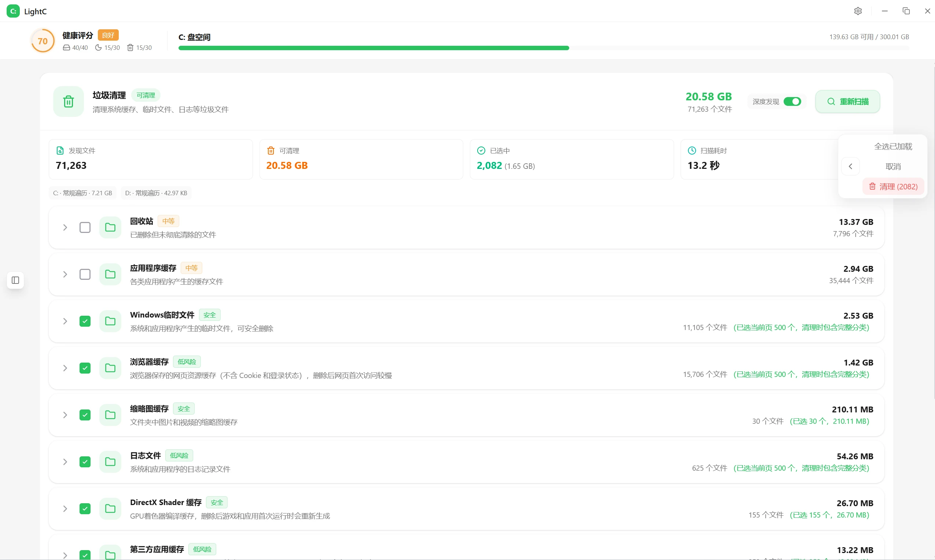
Task: Click the DirectX Shader 缓存 folder icon
Action: coord(110,508)
